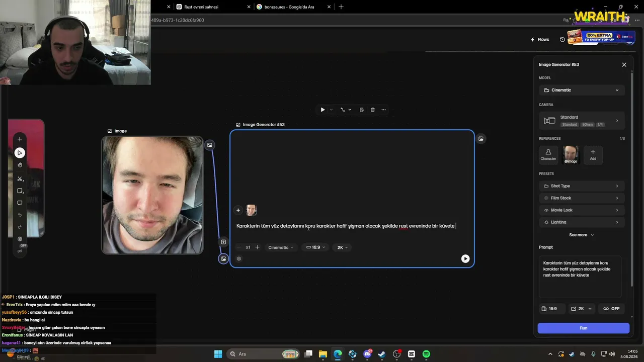Open the Windows Start menu

click(x=218, y=354)
